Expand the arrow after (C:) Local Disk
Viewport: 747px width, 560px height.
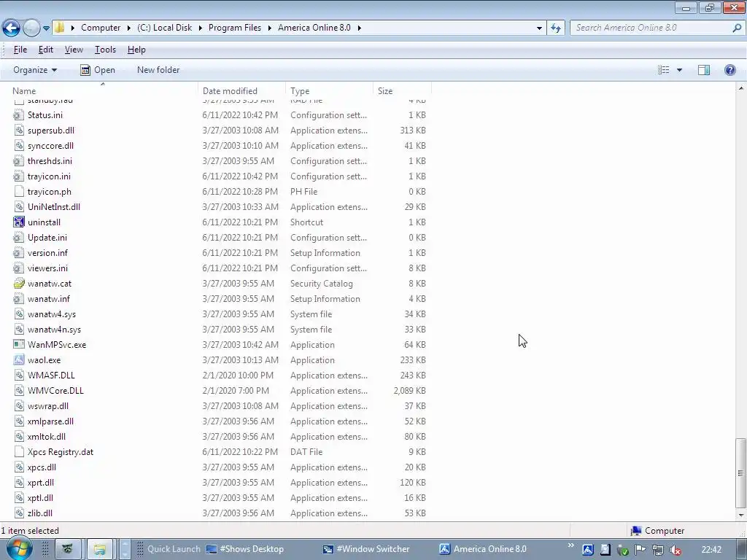tap(200, 28)
